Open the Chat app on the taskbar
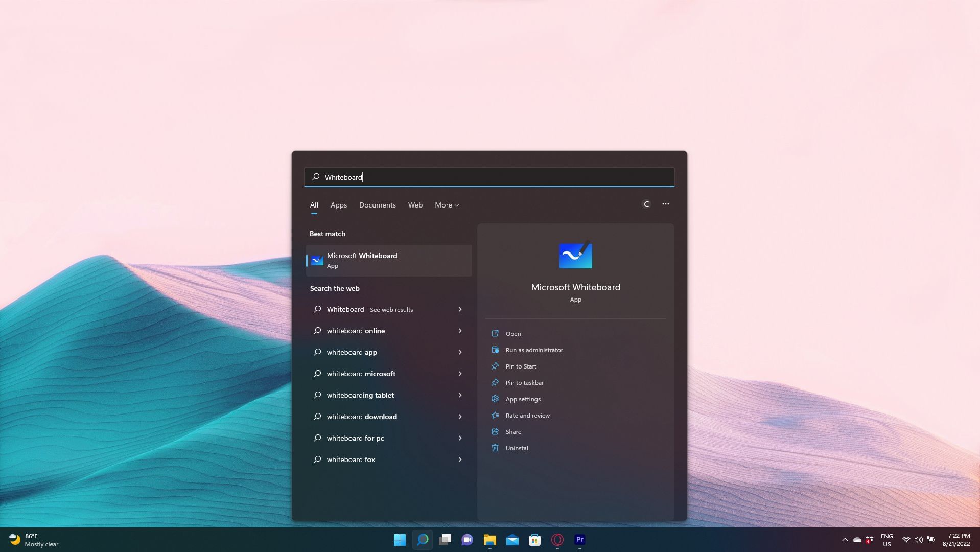980x552 pixels. point(467,540)
